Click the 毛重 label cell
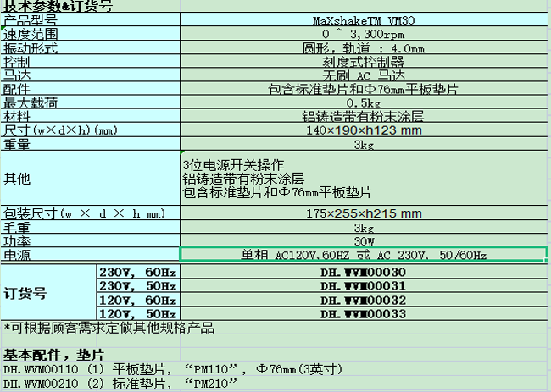This screenshot has width=551, height=392. coord(91,227)
